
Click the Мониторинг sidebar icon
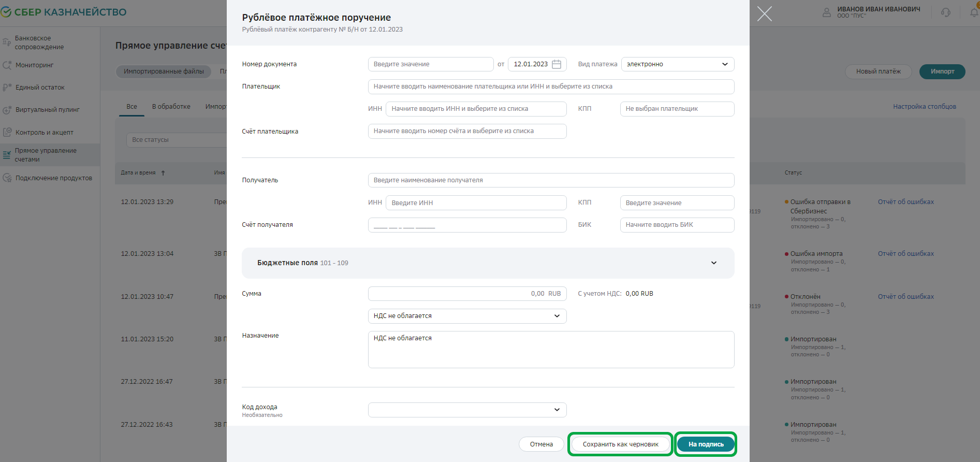coord(7,65)
